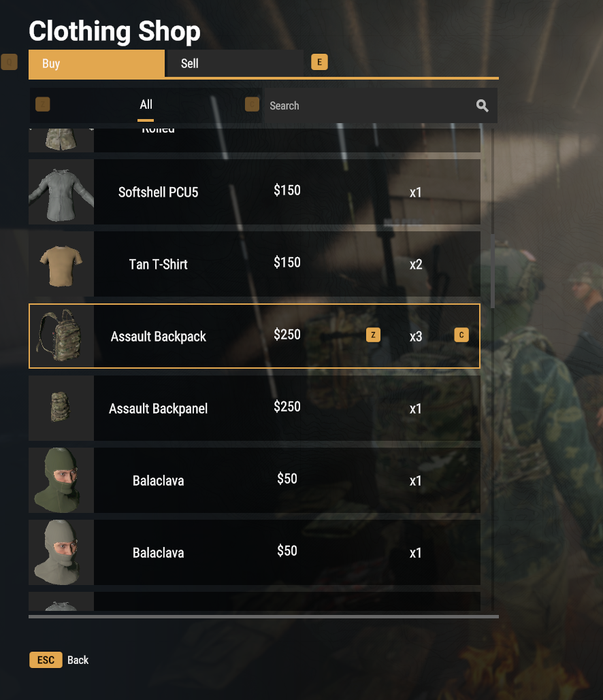Select the dark green Balaclava thumbnail
Screen dimensions: 603x700
tap(61, 480)
